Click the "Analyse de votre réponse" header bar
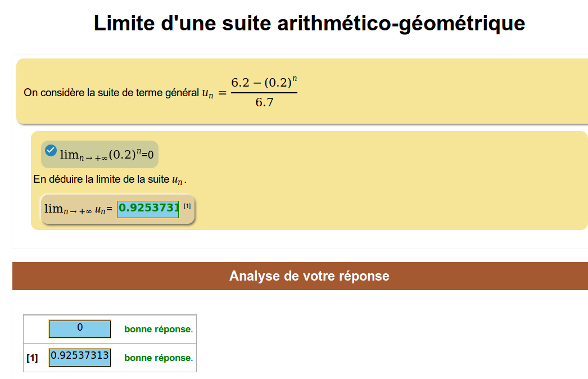Screen dimensions: 588x379 tap(309, 276)
